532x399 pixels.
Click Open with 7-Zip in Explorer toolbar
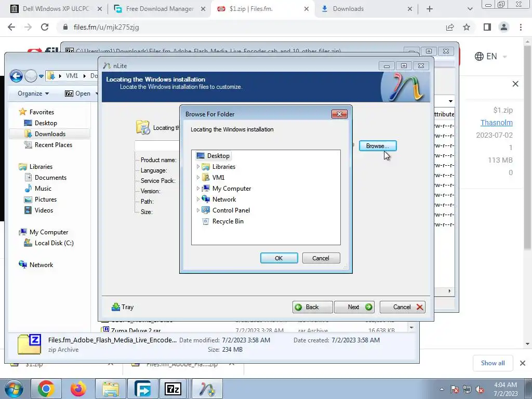tap(78, 94)
